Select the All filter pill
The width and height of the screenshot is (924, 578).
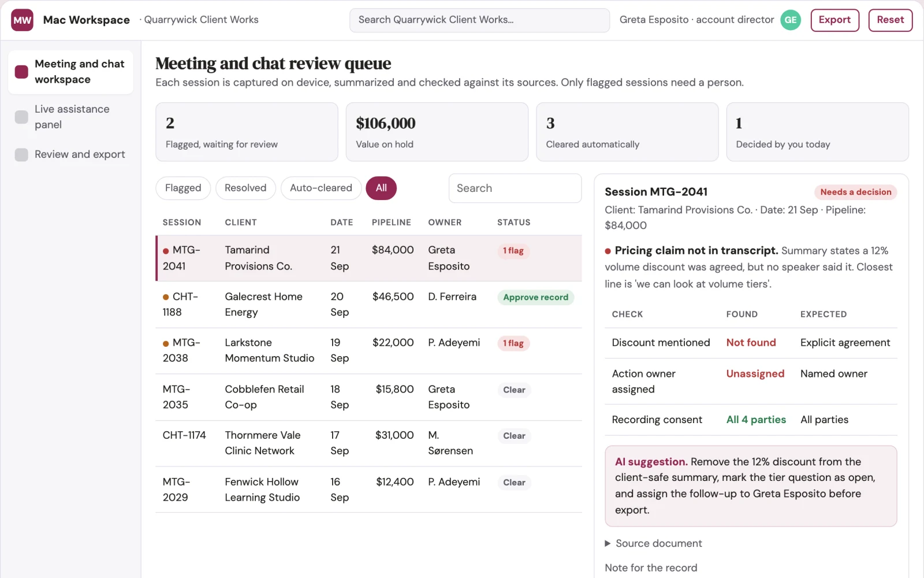point(381,188)
